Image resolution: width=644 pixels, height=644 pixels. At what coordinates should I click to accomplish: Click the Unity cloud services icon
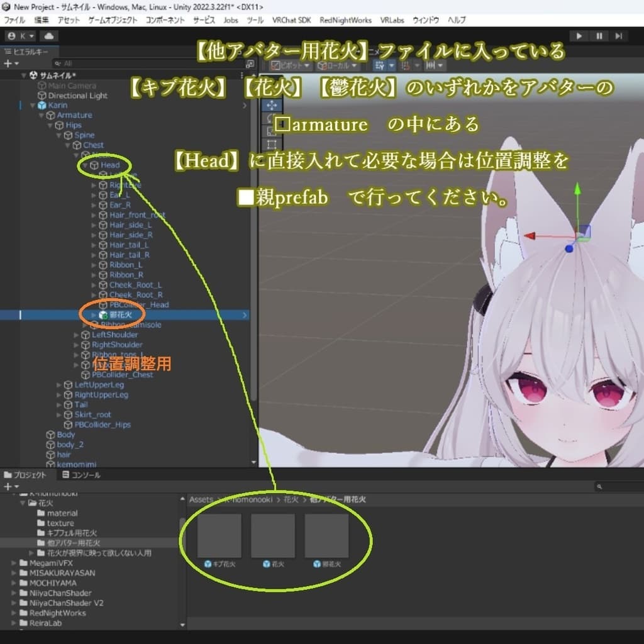pos(49,36)
